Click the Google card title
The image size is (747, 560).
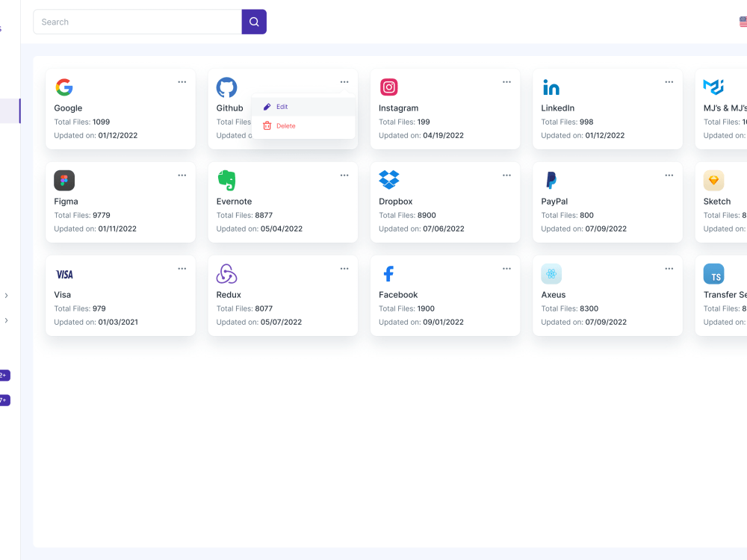coord(68,108)
